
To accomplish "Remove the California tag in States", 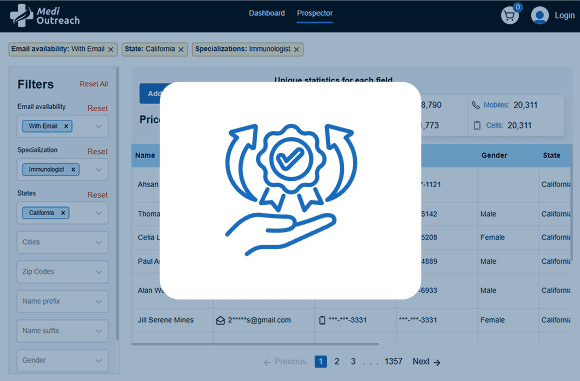I will click(x=63, y=213).
